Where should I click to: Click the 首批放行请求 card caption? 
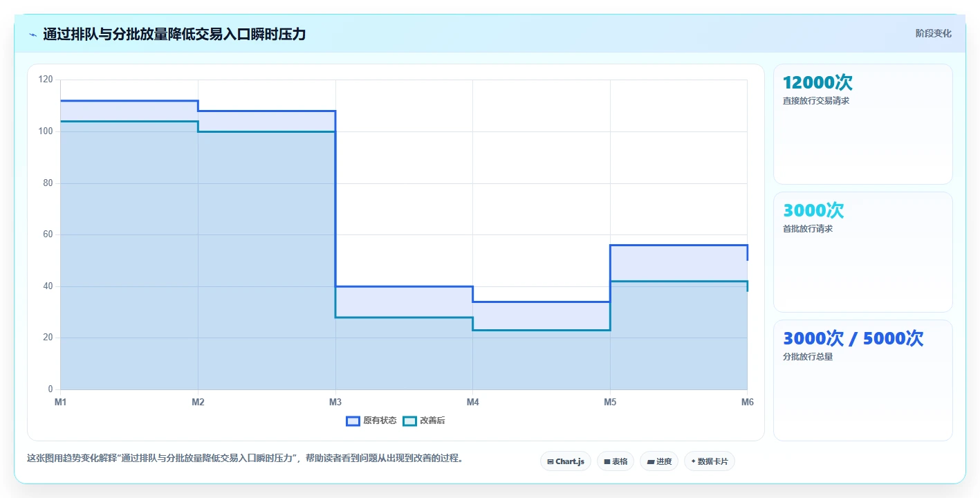pos(807,229)
